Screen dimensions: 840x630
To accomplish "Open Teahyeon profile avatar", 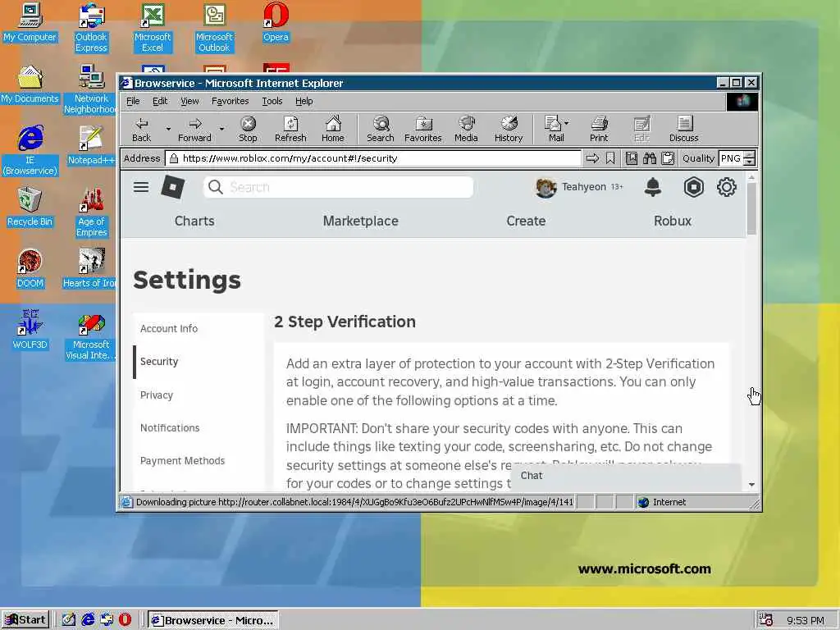I will coord(546,188).
